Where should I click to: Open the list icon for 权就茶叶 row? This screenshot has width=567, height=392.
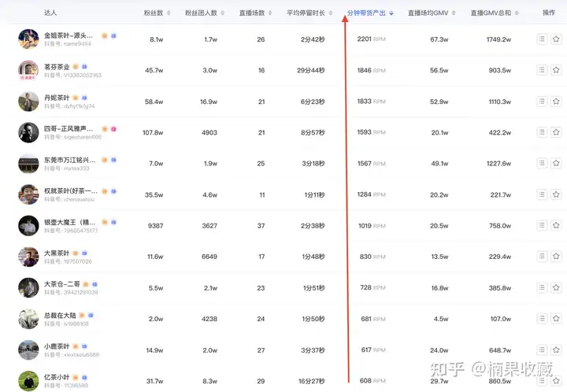541,194
